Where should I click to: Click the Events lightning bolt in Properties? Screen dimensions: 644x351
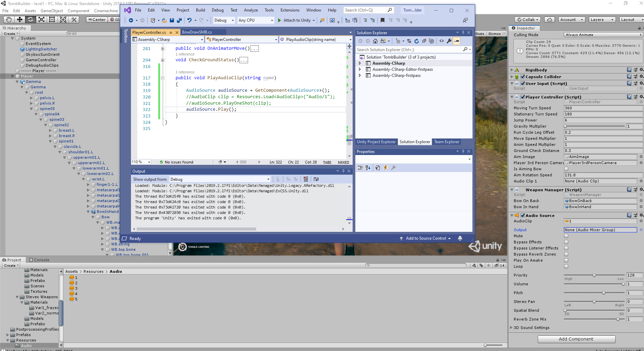point(385,168)
